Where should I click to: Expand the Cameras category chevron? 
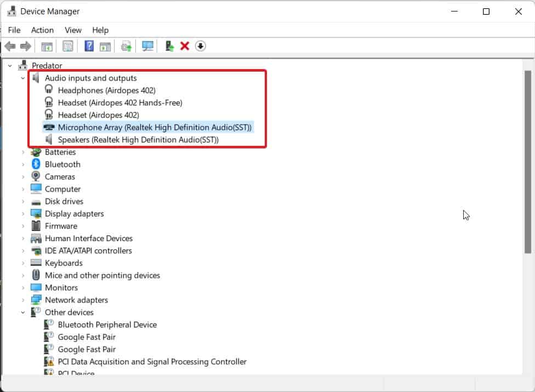pyautogui.click(x=23, y=177)
